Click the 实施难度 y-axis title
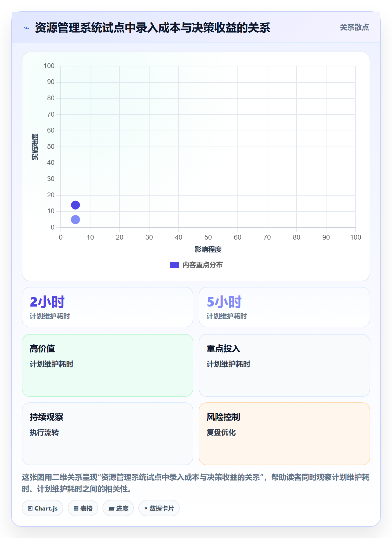 [35, 147]
